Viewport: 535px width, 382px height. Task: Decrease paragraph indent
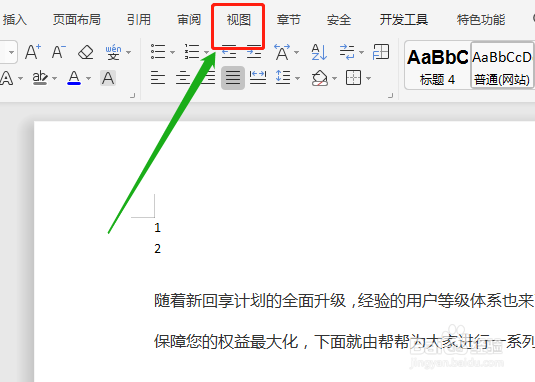click(x=229, y=52)
